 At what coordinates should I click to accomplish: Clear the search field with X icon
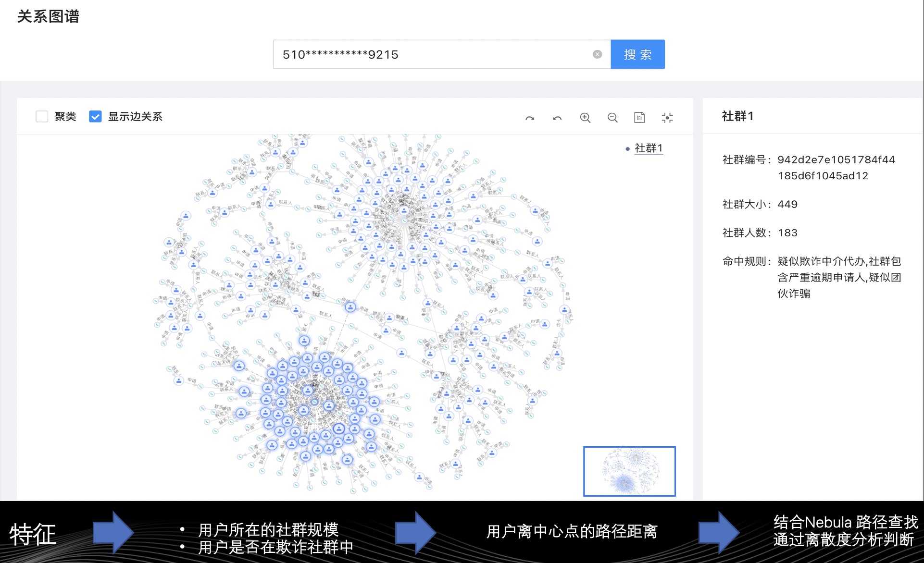[x=597, y=54]
